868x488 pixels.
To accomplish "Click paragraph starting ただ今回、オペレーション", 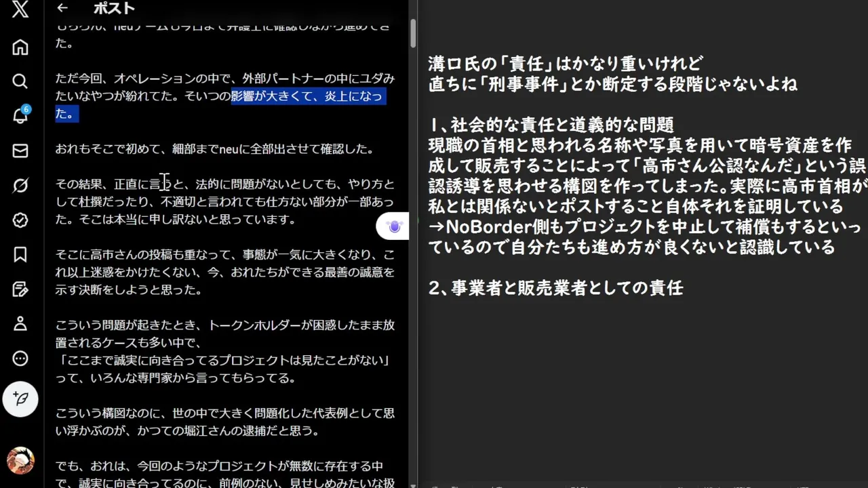I will [224, 96].
